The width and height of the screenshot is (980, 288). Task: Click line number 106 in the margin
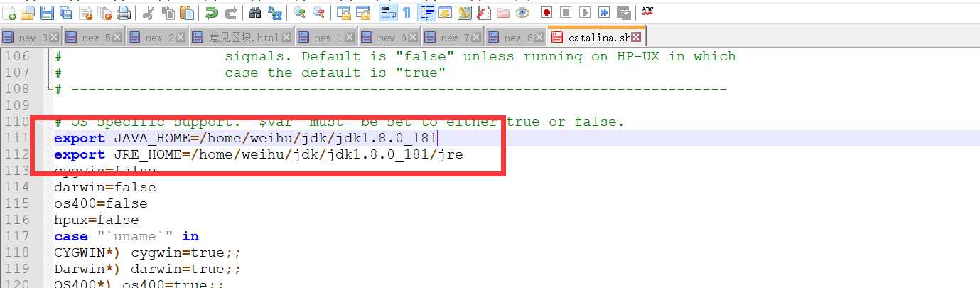pyautogui.click(x=17, y=56)
